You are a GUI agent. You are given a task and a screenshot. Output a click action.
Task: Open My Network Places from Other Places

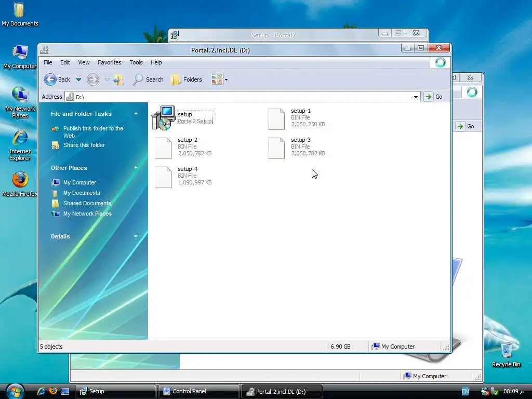click(87, 214)
